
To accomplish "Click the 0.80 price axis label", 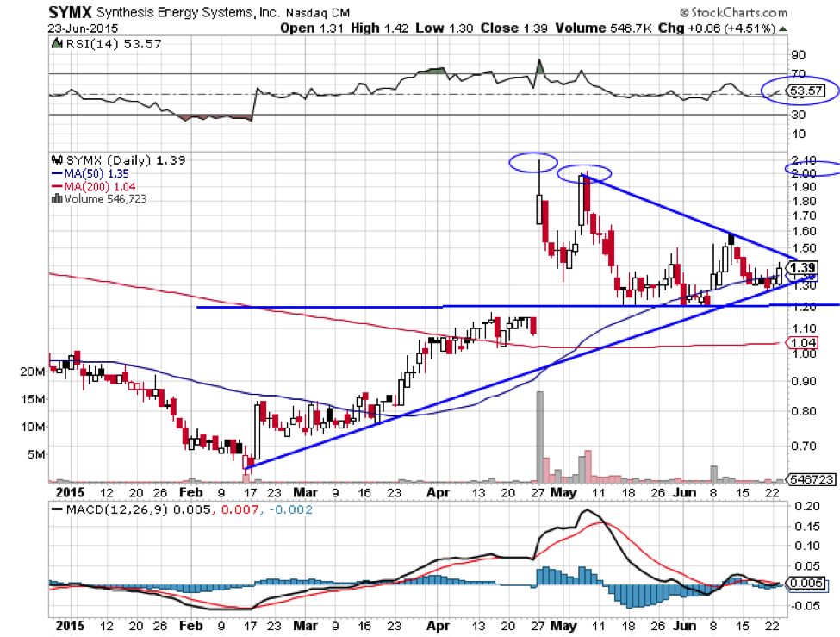I will click(x=804, y=411).
